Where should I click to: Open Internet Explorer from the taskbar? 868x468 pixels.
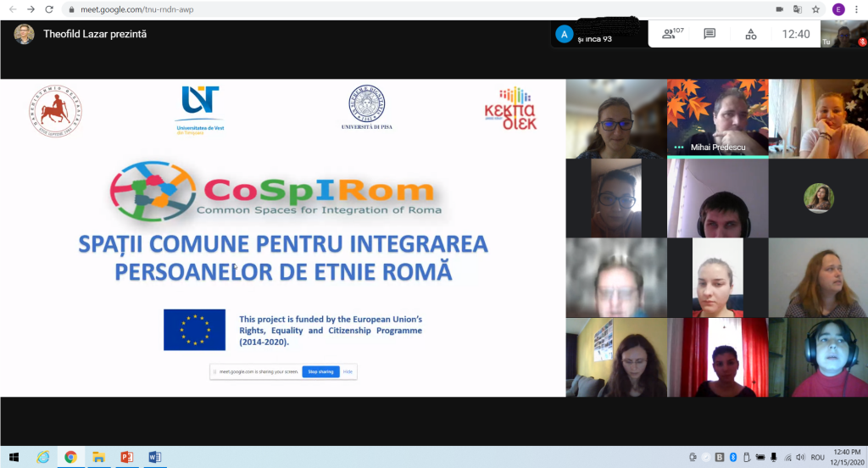(42, 457)
